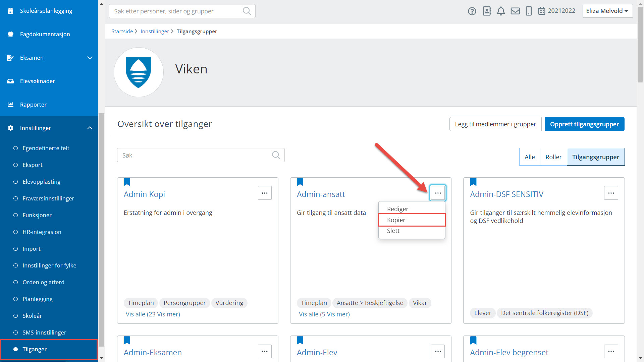Click bookmark icon on Admin-DSF SENSITIV card

(x=473, y=182)
